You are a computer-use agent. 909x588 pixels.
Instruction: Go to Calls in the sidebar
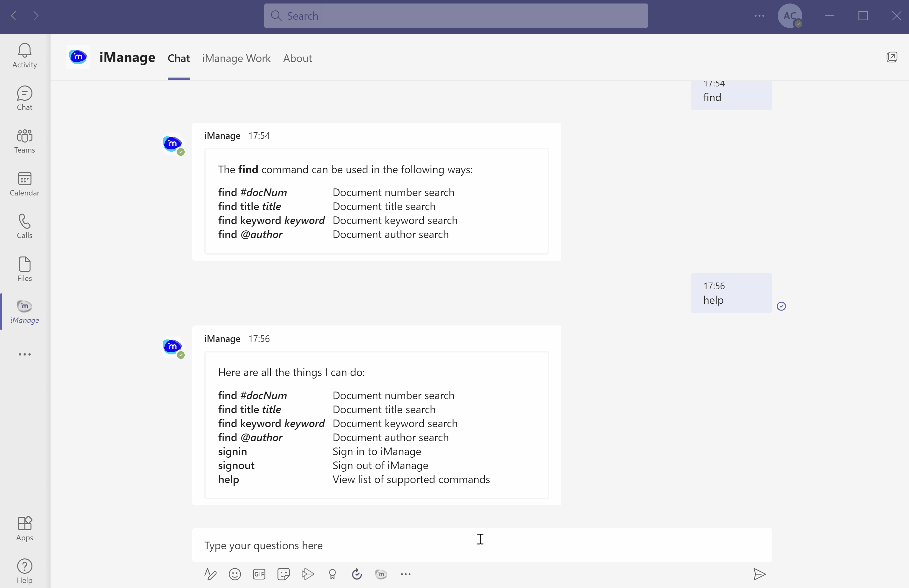pos(24,226)
